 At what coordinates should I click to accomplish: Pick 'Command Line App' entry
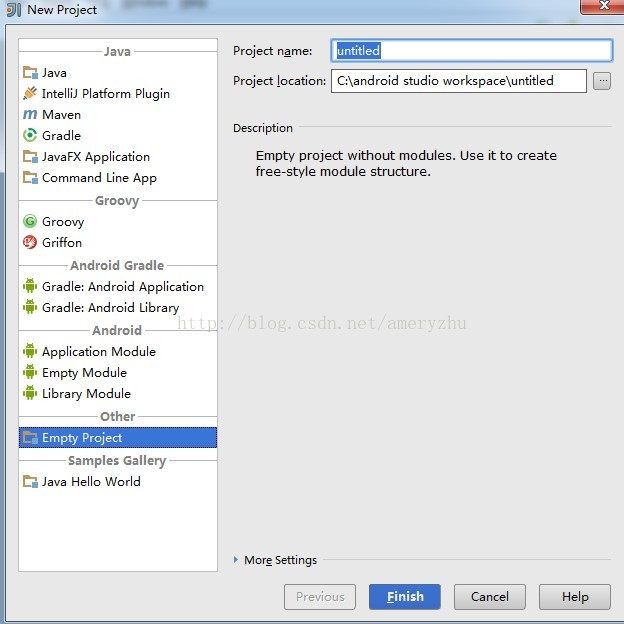point(99,178)
